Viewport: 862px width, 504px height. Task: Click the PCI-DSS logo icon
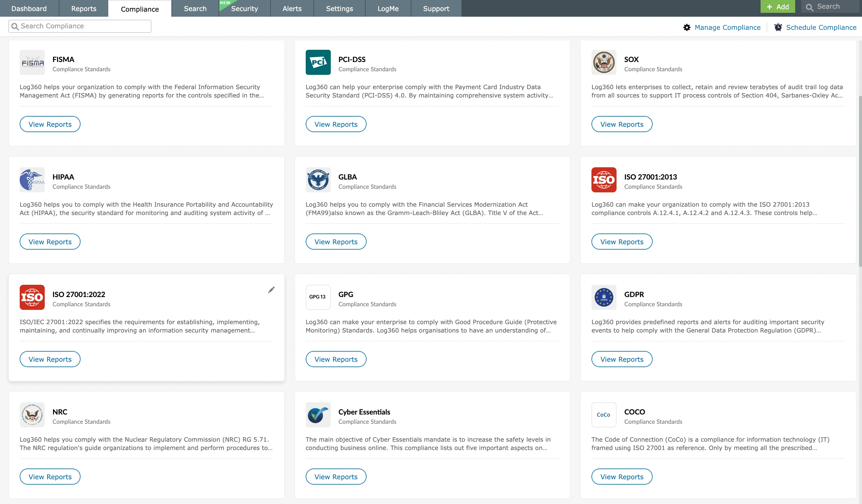coord(318,62)
